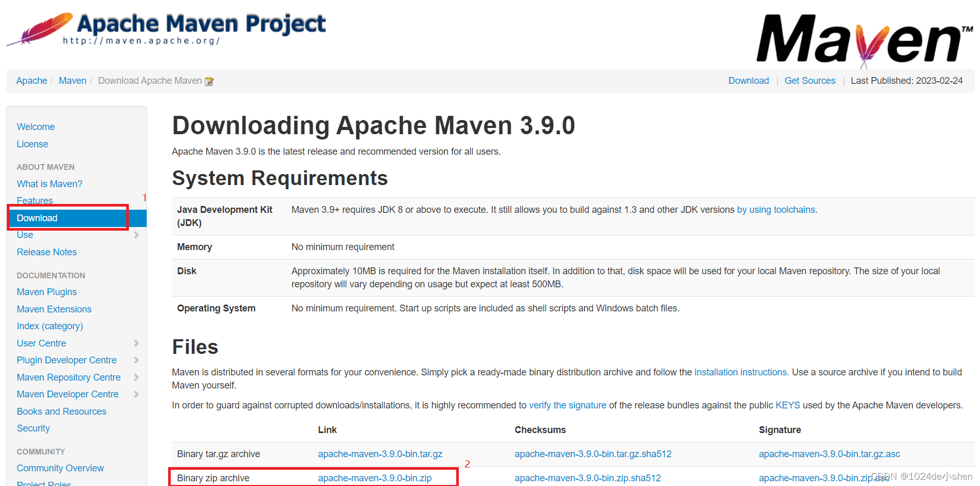980x486 pixels.
Task: Expand the Maven Developer Centre chevron
Action: (137, 394)
